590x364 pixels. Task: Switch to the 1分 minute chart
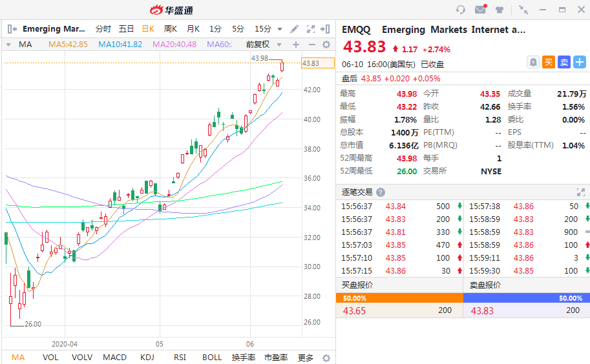216,29
